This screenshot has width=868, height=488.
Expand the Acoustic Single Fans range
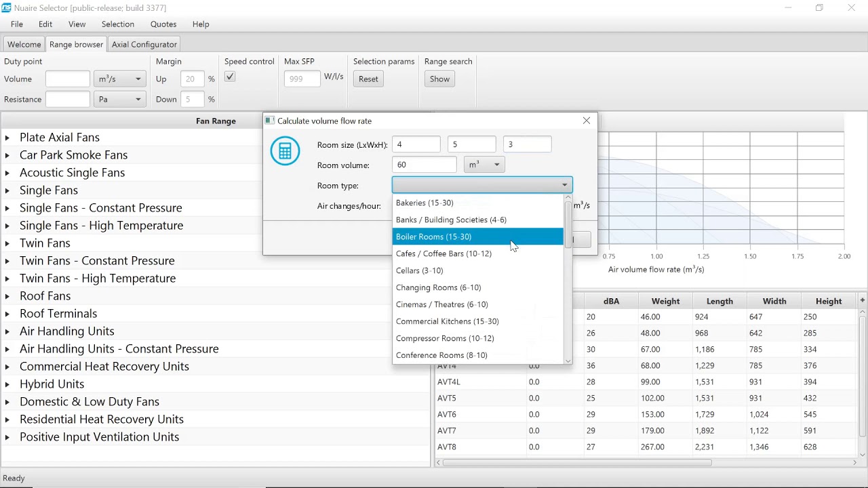pyautogui.click(x=7, y=173)
